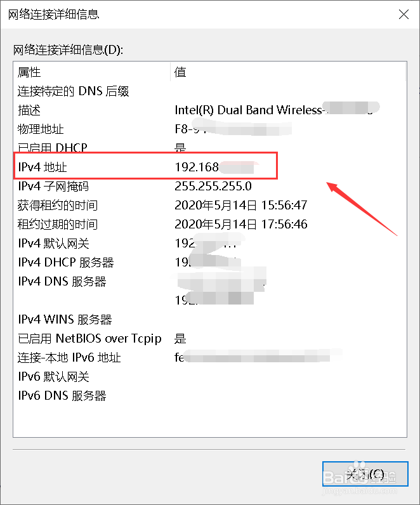
Task: Select the IPv6 默认网关 row
Action: coord(209,376)
